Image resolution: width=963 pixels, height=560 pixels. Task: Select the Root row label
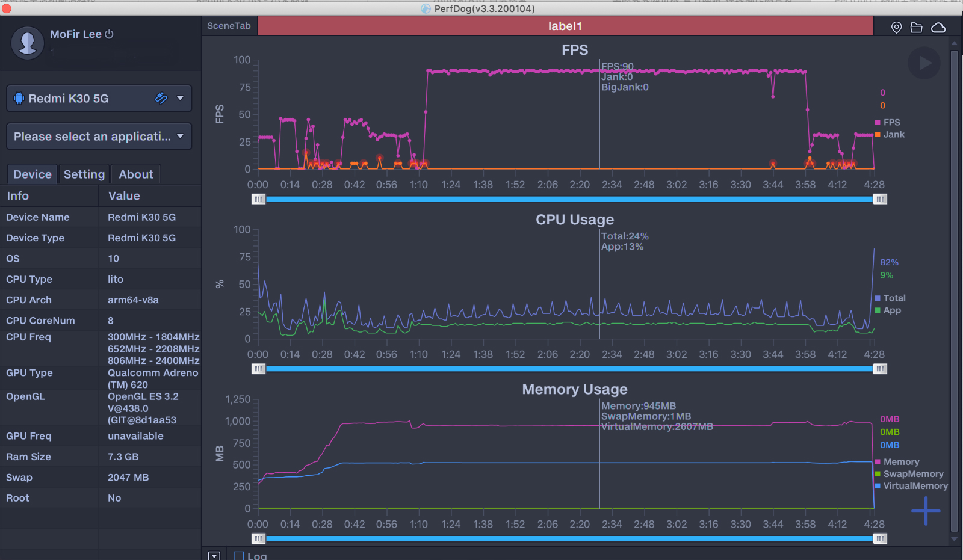(17, 498)
